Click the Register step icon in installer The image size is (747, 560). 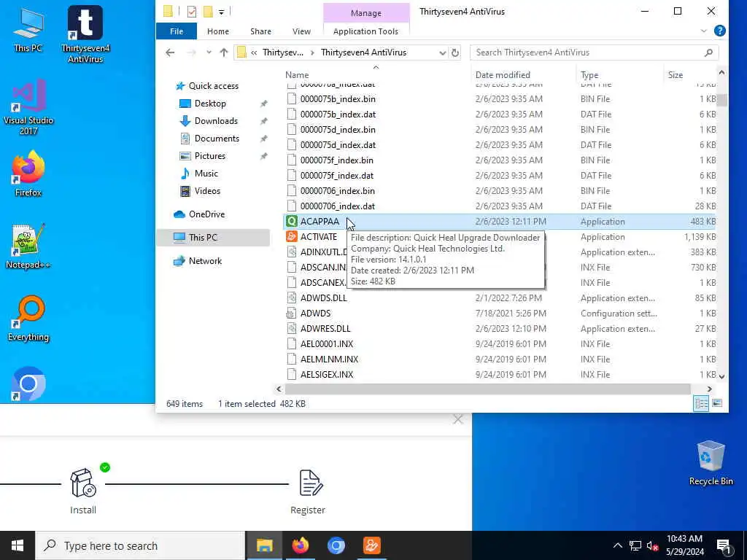[x=311, y=483]
